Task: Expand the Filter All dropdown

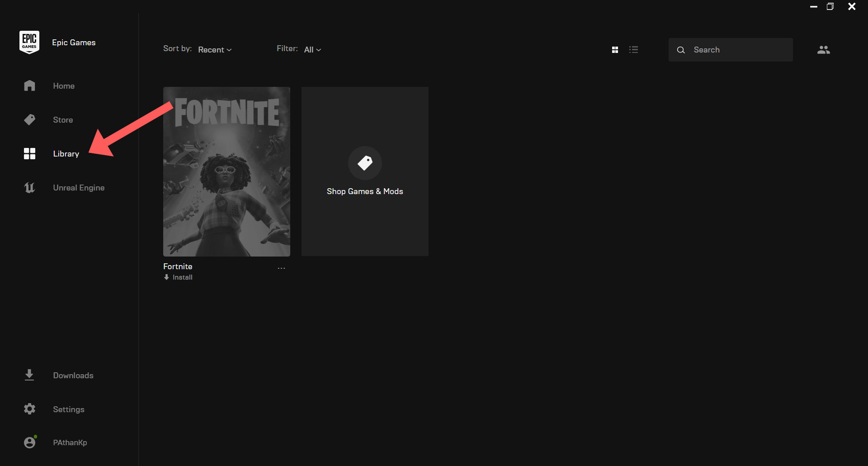Action: click(312, 49)
